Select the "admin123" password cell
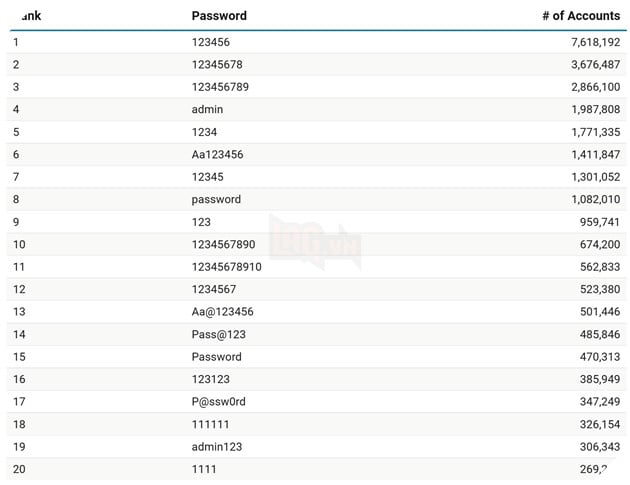Screen dimensions: 630x485 [x=217, y=447]
